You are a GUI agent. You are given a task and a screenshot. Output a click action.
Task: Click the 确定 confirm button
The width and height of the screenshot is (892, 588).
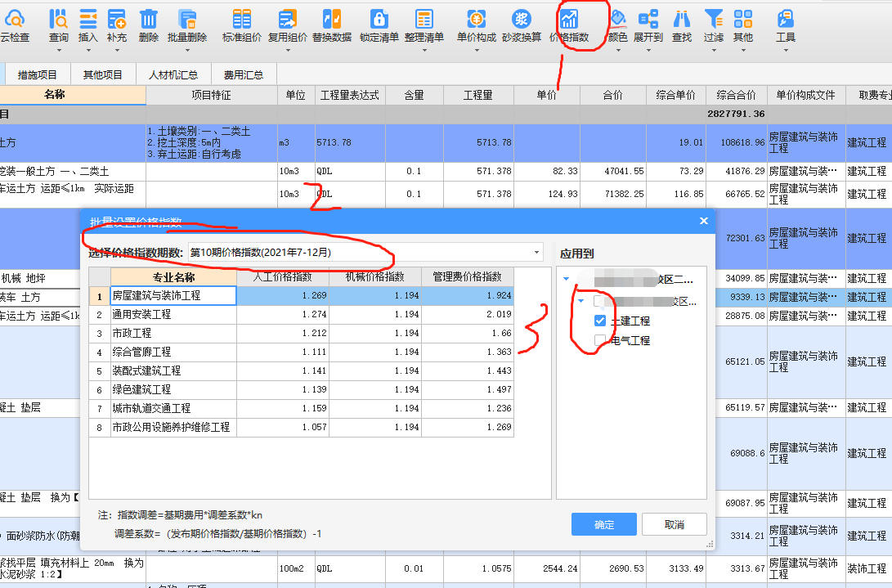[603, 524]
